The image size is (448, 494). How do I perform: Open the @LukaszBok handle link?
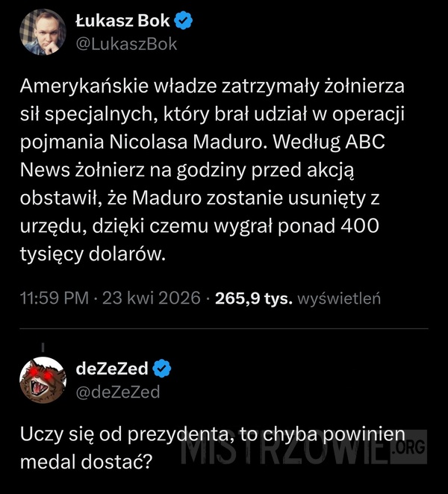pos(126,44)
